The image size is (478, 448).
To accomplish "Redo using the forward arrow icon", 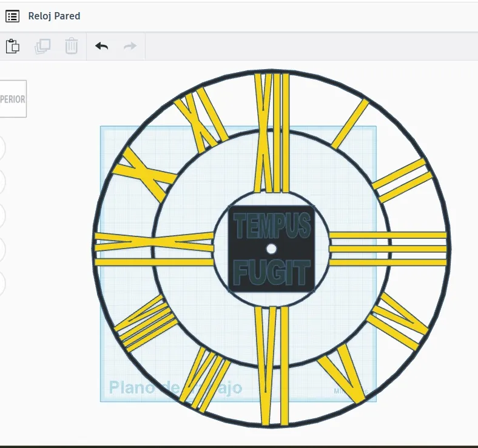I will point(130,46).
